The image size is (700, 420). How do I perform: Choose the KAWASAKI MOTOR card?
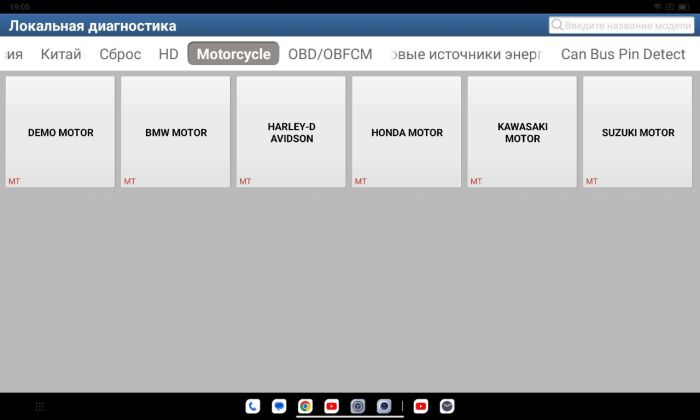(x=522, y=132)
